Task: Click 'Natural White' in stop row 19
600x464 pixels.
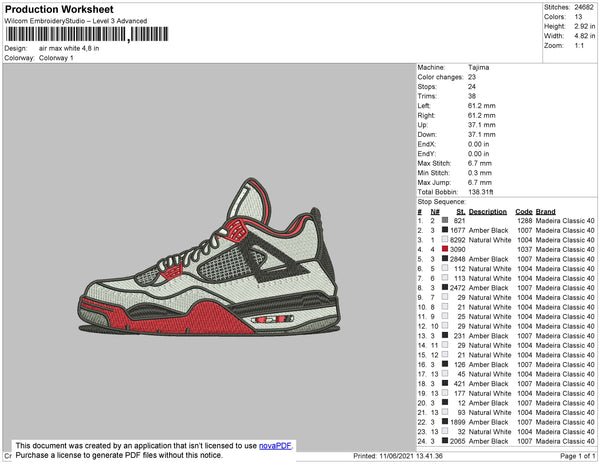Action: 490,393
